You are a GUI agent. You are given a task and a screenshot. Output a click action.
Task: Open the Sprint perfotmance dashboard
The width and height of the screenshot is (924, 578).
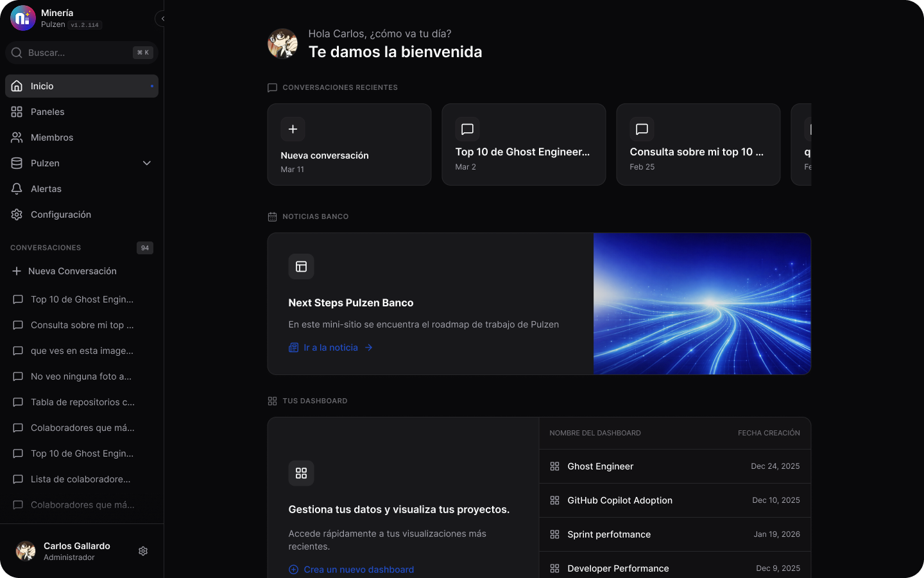tap(675, 534)
